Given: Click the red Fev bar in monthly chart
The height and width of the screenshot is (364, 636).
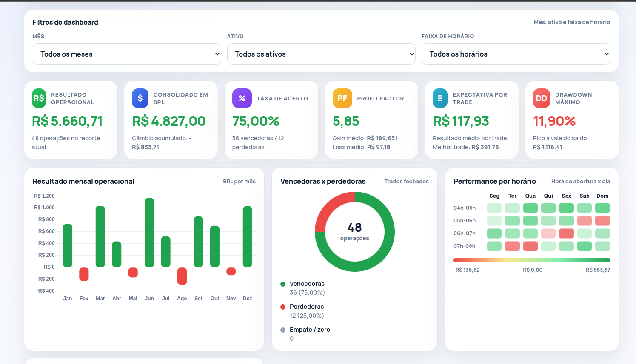Looking at the screenshot, I should click(84, 274).
